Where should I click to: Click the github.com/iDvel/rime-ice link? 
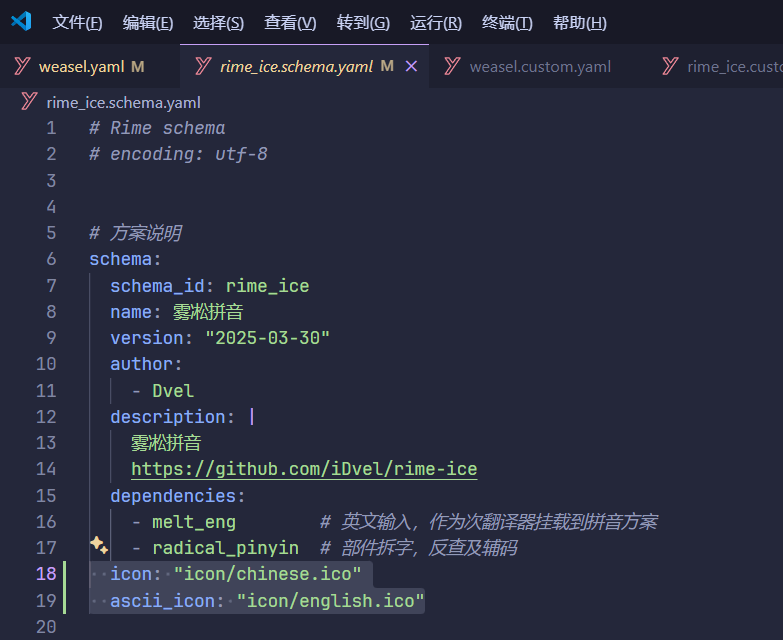tap(304, 469)
